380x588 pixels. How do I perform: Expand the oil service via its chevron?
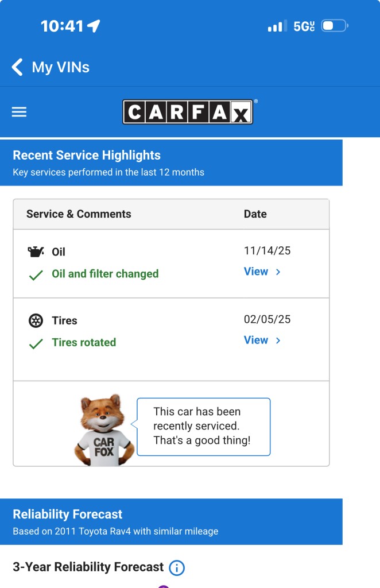[278, 272]
